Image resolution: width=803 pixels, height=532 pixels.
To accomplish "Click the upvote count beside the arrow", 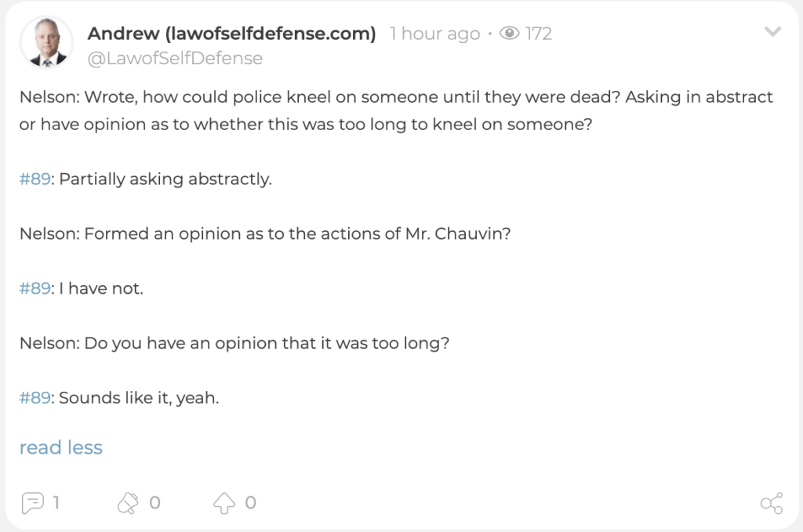I will (x=250, y=503).
